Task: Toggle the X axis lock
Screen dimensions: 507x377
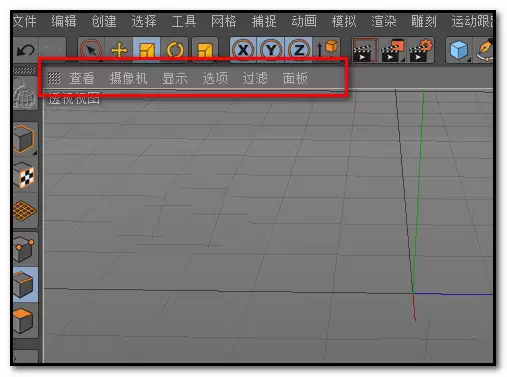Action: click(243, 50)
